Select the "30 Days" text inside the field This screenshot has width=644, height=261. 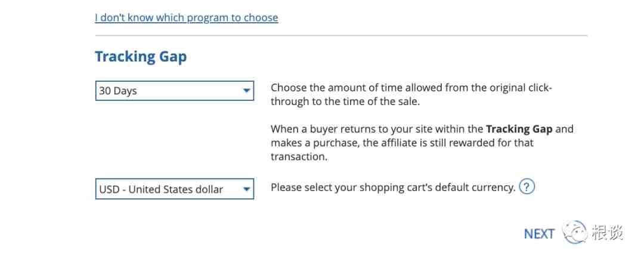pos(118,91)
